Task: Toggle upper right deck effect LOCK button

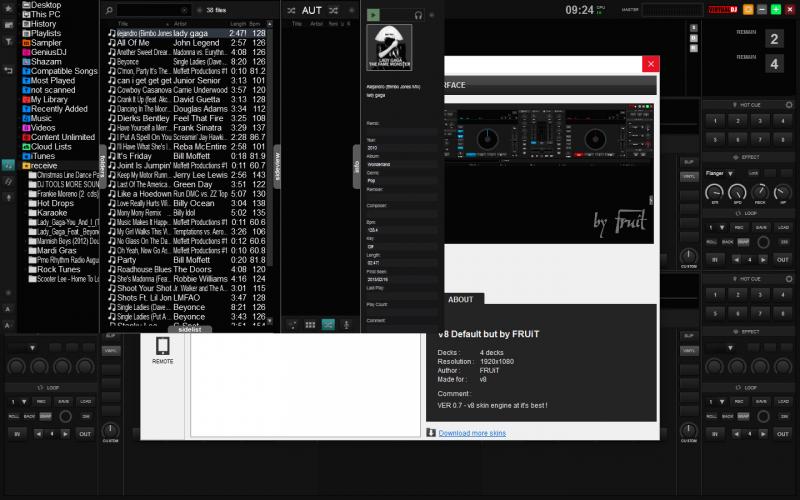Action: pyautogui.click(x=754, y=173)
